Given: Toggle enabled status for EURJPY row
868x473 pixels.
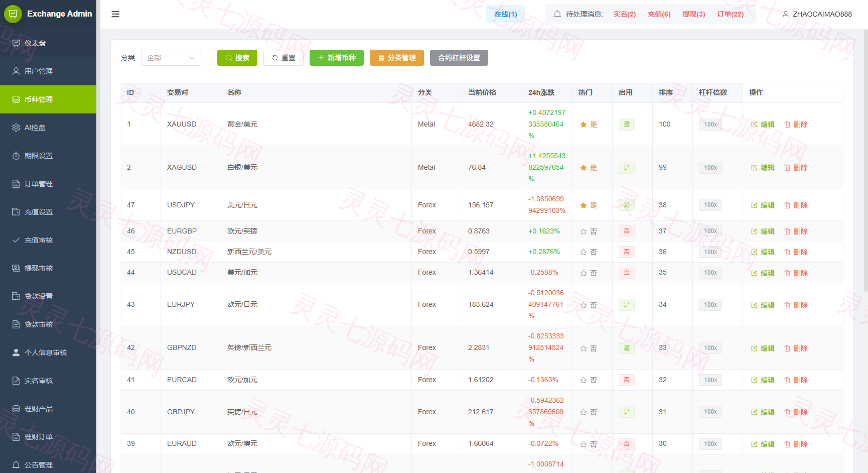Looking at the screenshot, I should (x=627, y=305).
